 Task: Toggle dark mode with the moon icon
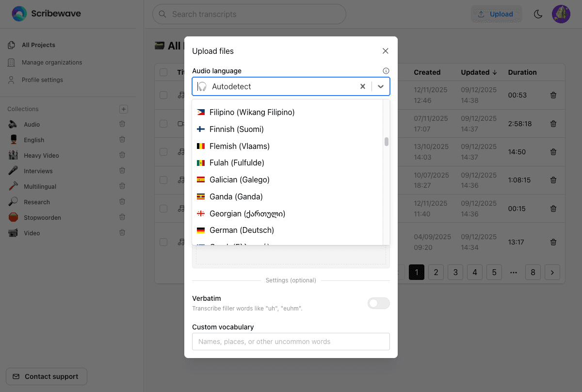(538, 14)
